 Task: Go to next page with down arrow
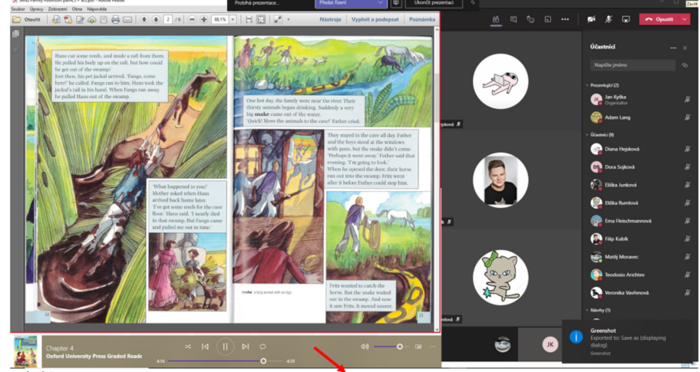point(156,20)
